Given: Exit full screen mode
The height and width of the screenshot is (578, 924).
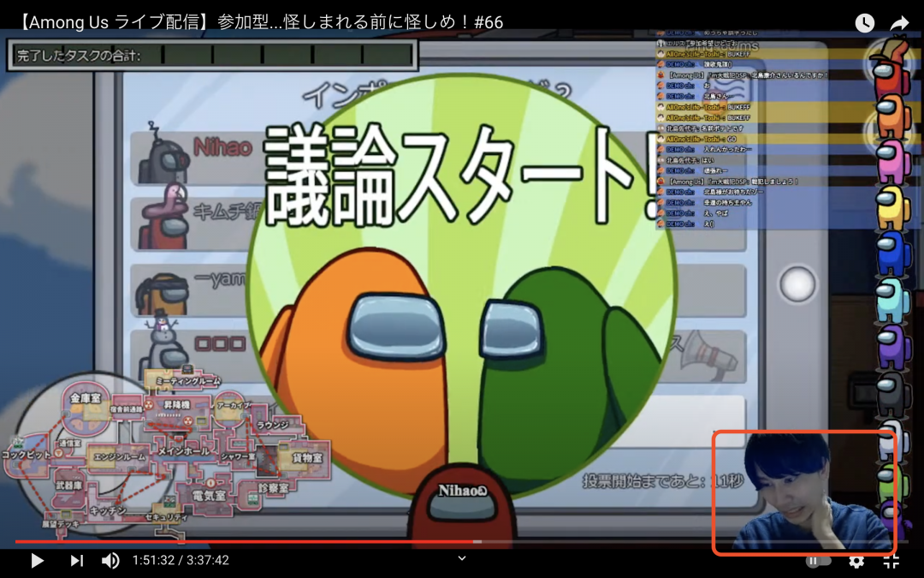Looking at the screenshot, I should [x=891, y=560].
